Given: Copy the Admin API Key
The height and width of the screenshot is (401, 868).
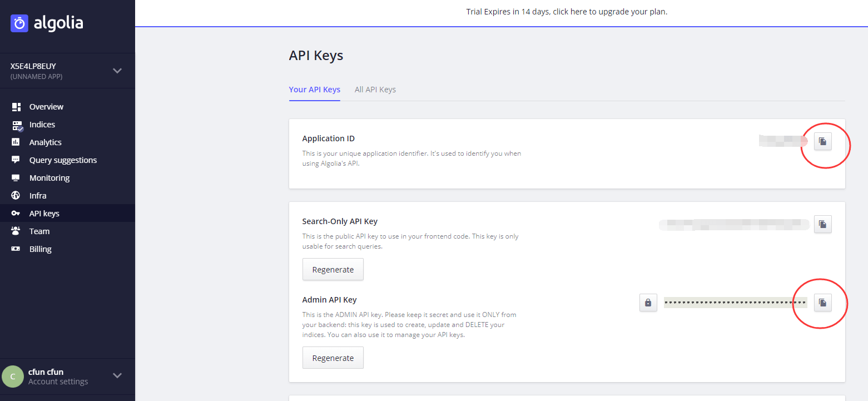Looking at the screenshot, I should pos(823,303).
